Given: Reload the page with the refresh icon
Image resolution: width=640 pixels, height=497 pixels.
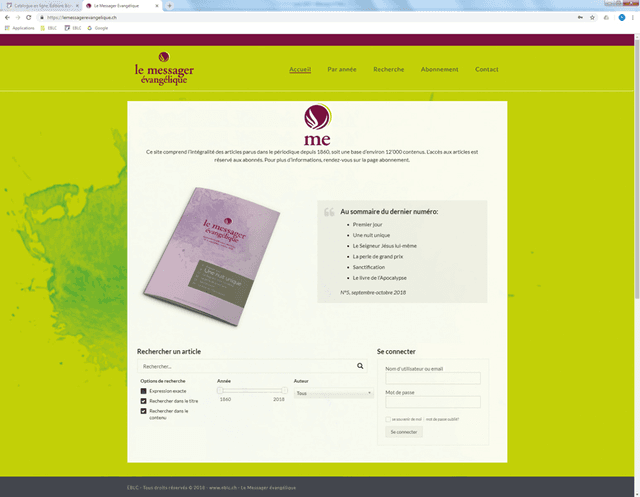Looking at the screenshot, I should point(29,18).
